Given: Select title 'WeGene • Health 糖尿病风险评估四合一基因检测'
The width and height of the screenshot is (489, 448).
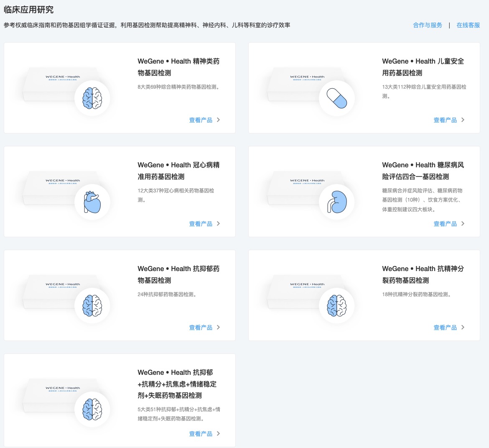Looking at the screenshot, I should (x=423, y=171).
